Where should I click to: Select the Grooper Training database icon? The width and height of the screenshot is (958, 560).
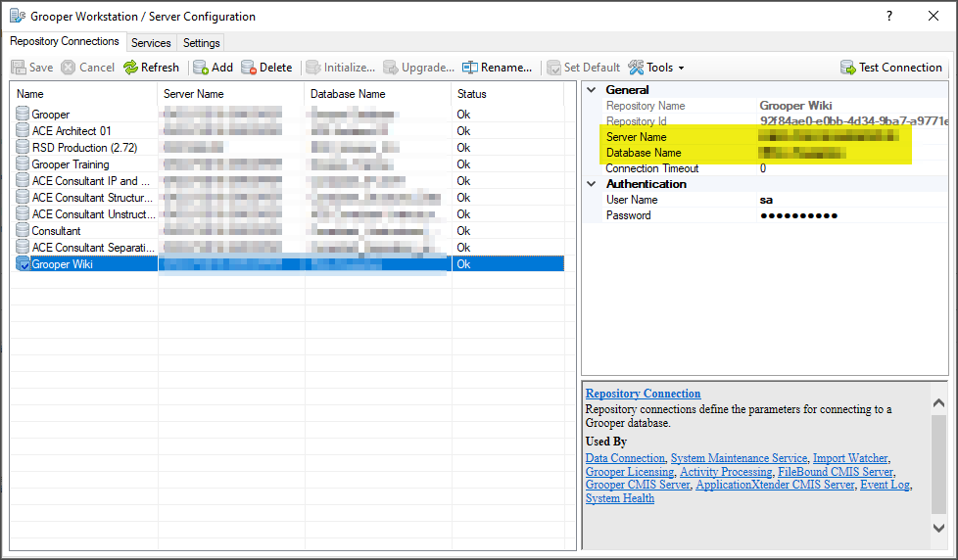(x=23, y=163)
